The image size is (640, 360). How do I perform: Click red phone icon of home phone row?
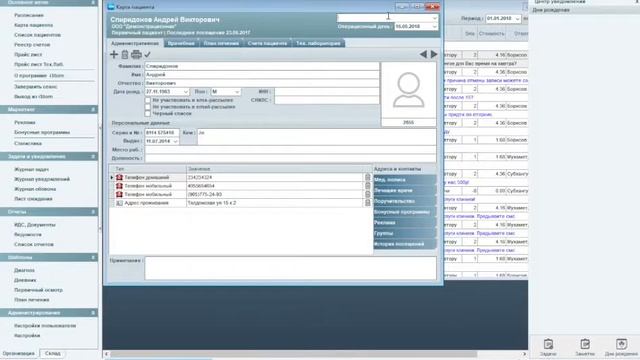[x=119, y=178]
